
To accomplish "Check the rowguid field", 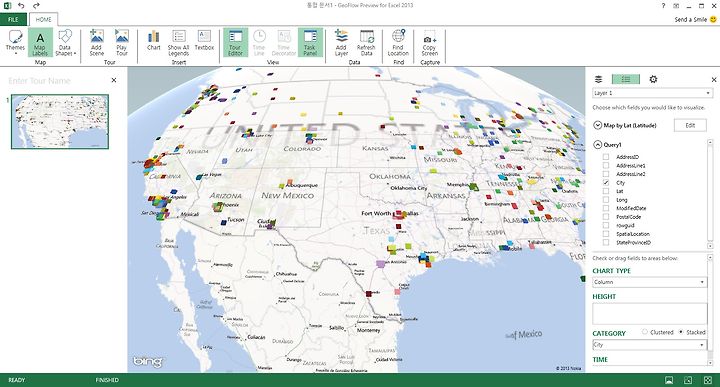I will tap(606, 225).
